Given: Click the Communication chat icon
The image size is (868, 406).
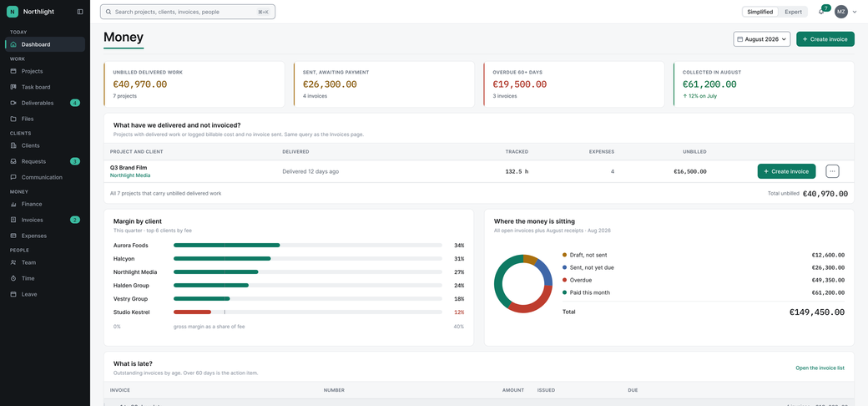Looking at the screenshot, I should (x=13, y=177).
